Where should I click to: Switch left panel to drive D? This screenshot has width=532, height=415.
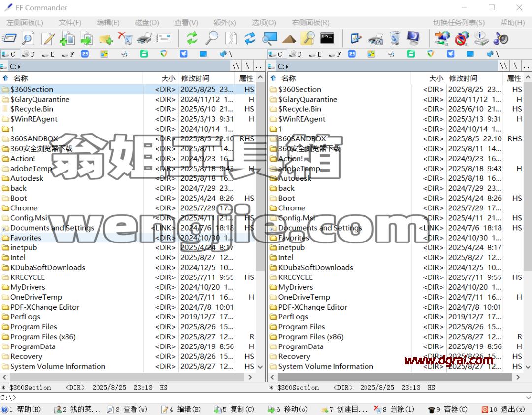coord(29,54)
